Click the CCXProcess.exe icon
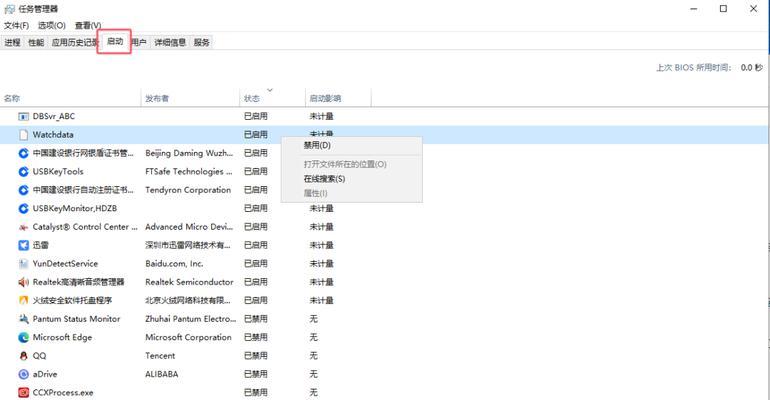This screenshot has width=770, height=400. [x=23, y=393]
